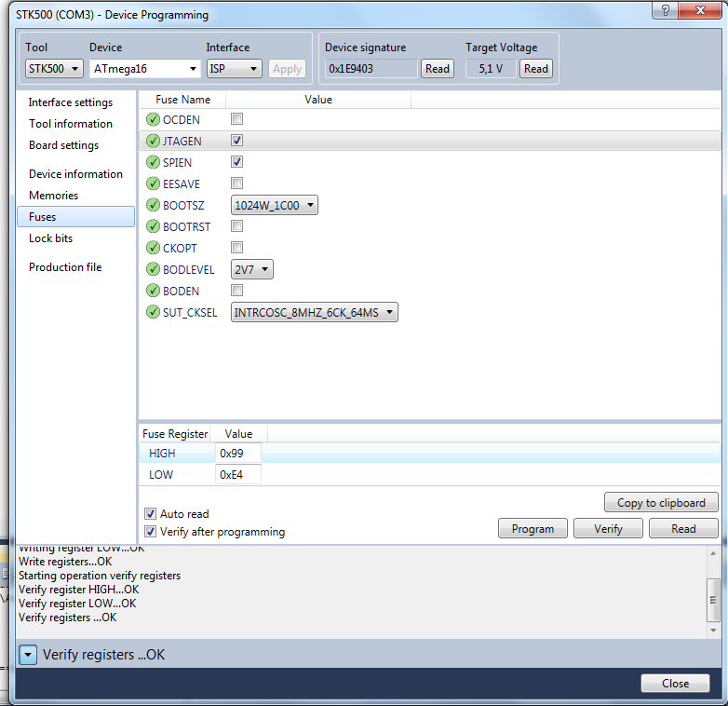Click the log scrollbar down arrow
This screenshot has width=728, height=706.
[713, 631]
